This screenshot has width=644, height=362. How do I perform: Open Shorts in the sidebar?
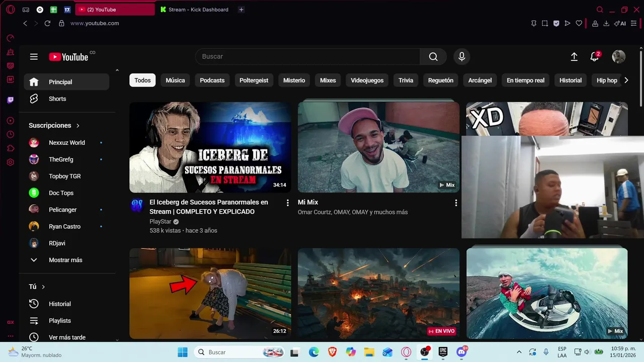click(66, 99)
